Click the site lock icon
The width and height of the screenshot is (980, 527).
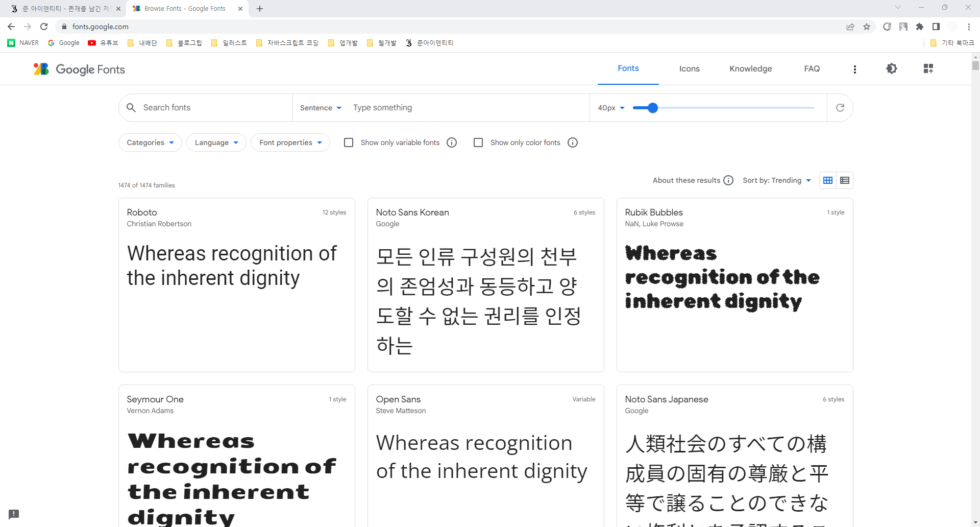point(64,27)
